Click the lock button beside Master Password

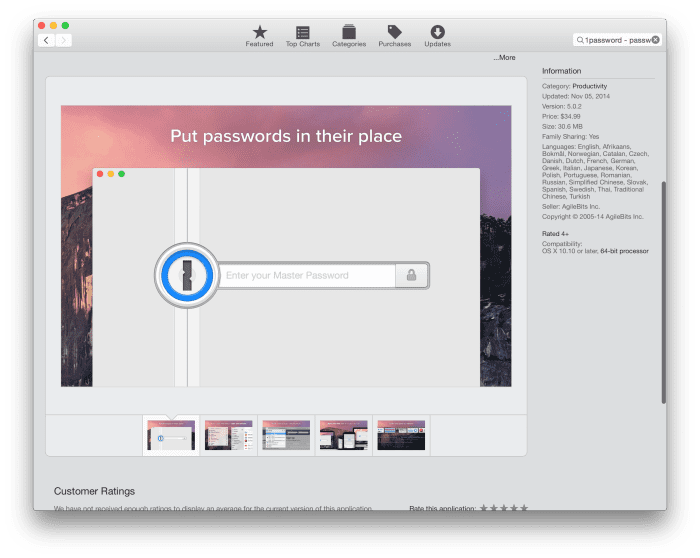(412, 275)
